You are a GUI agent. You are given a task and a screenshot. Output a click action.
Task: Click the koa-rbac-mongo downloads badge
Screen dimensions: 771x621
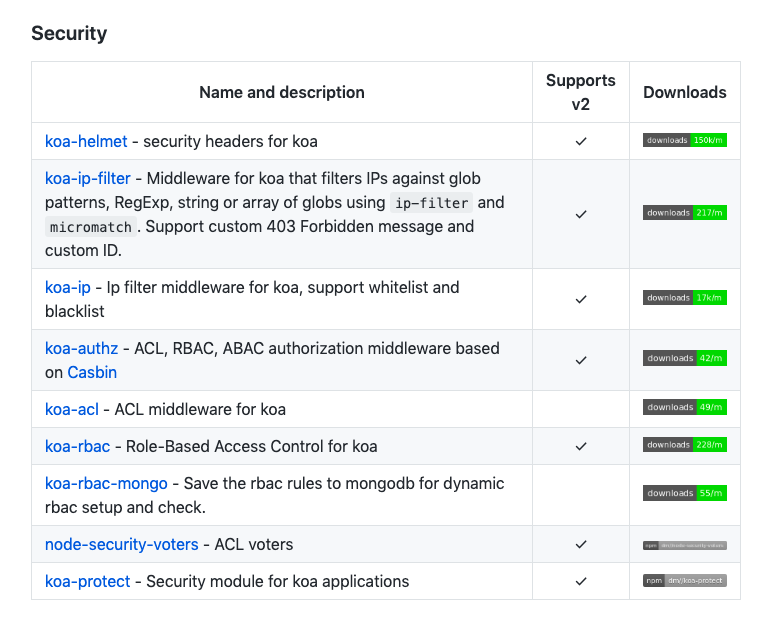(684, 494)
